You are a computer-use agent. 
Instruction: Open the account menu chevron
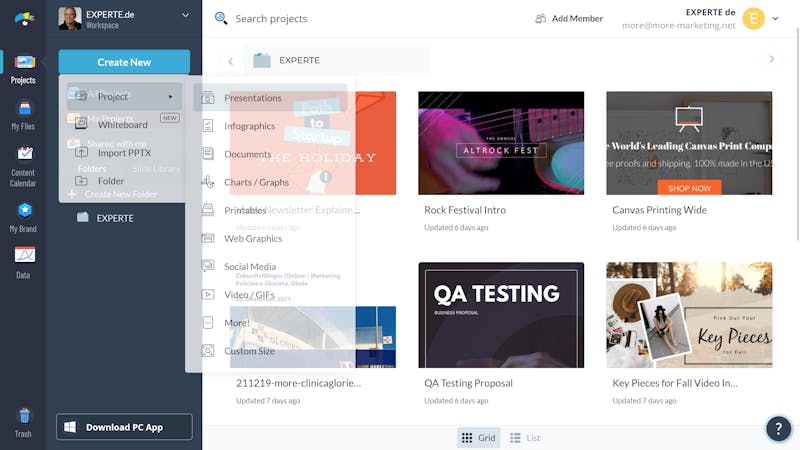tap(776, 19)
